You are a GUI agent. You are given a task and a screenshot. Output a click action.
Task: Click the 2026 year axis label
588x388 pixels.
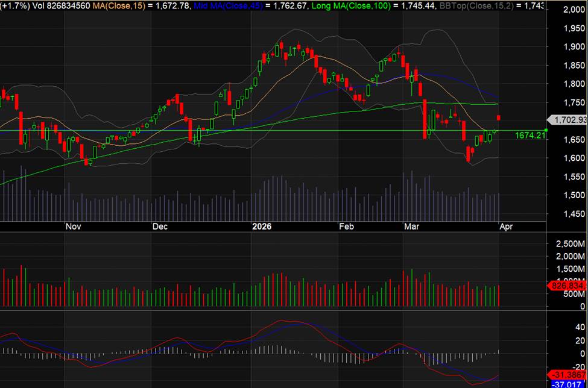(x=262, y=227)
